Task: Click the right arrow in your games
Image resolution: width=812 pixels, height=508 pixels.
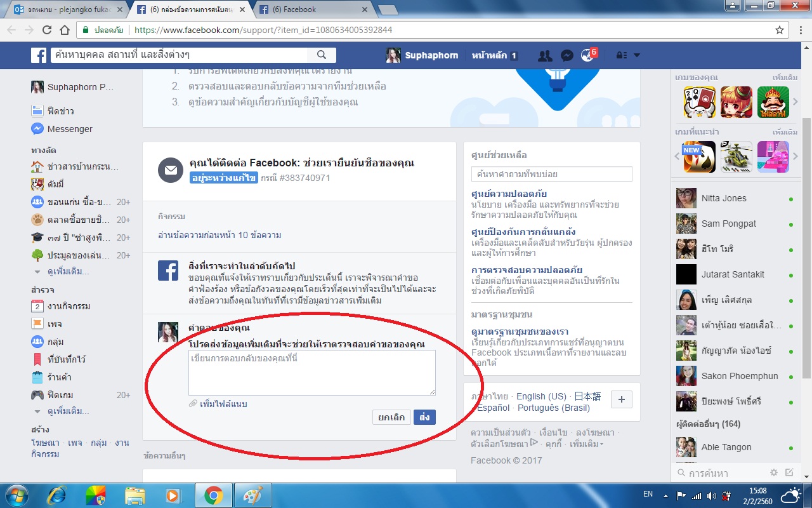Action: 796,102
